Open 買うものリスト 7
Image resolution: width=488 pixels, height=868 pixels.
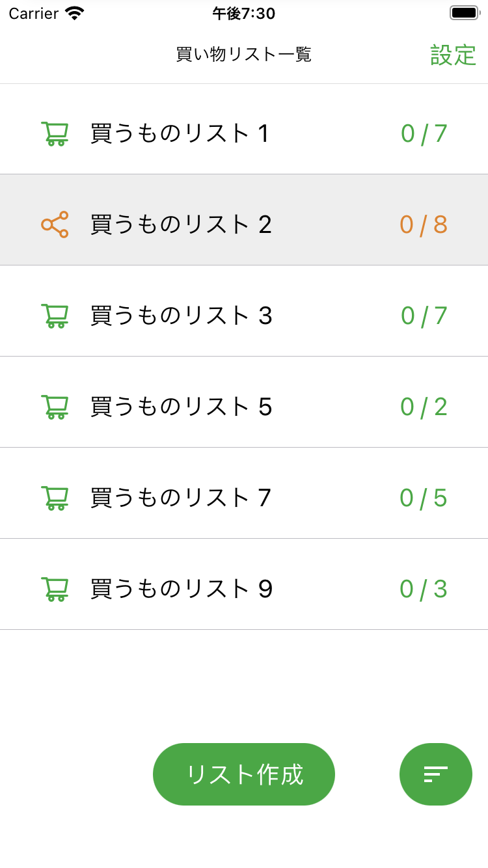[x=180, y=498]
